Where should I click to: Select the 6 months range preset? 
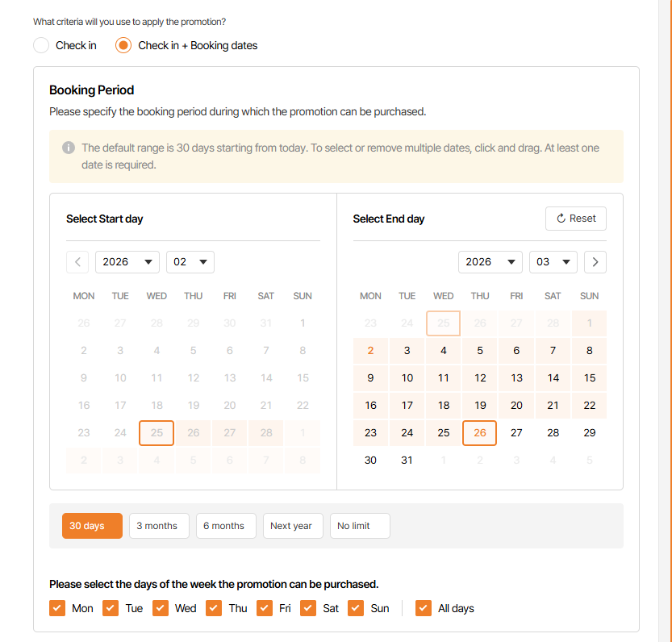pos(226,526)
